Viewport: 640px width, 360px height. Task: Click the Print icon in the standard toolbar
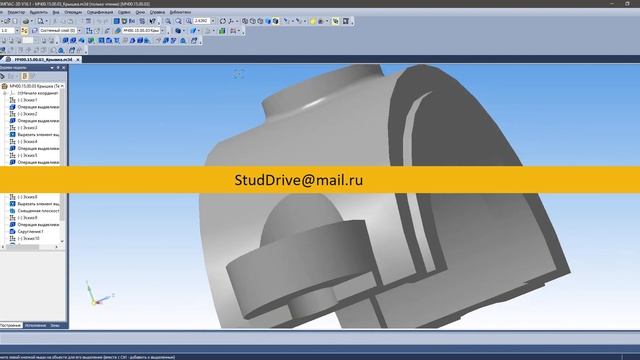pos(26,21)
